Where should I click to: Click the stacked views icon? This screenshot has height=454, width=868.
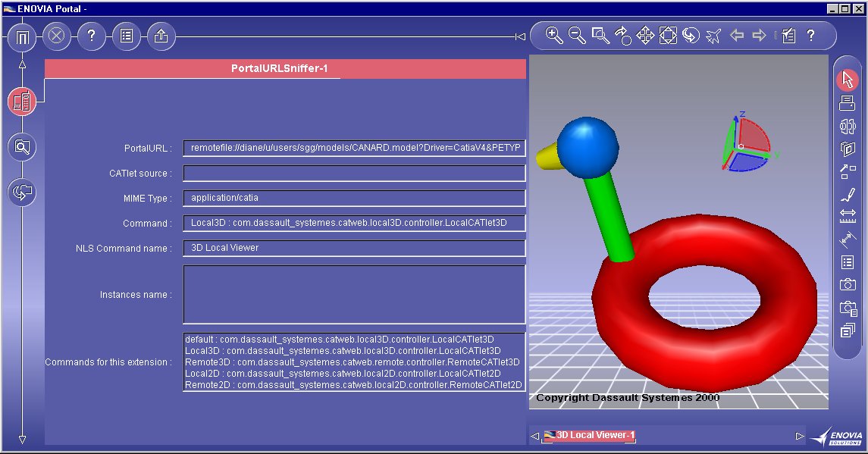848,149
